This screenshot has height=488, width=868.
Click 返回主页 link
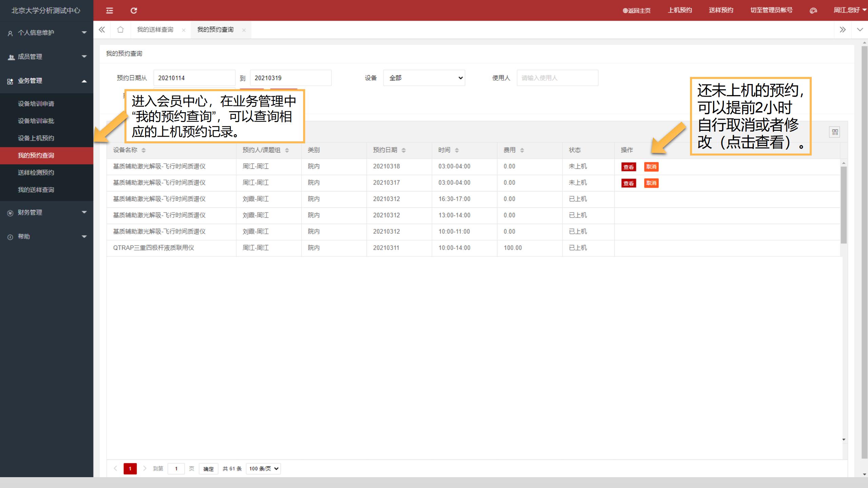(x=636, y=11)
